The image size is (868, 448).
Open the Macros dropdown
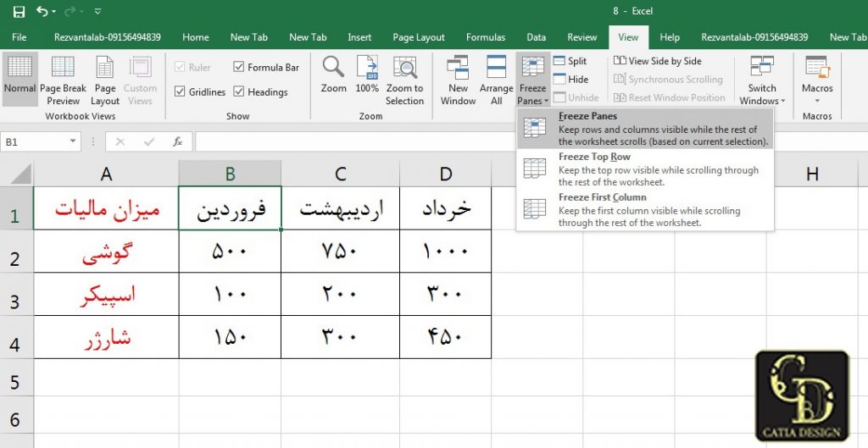pyautogui.click(x=817, y=79)
